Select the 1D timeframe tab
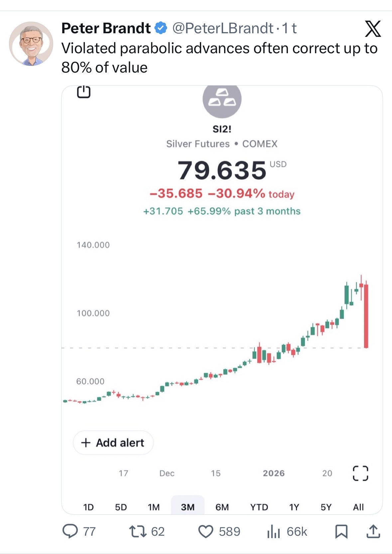Viewport: 392px width, 554px height. [88, 507]
